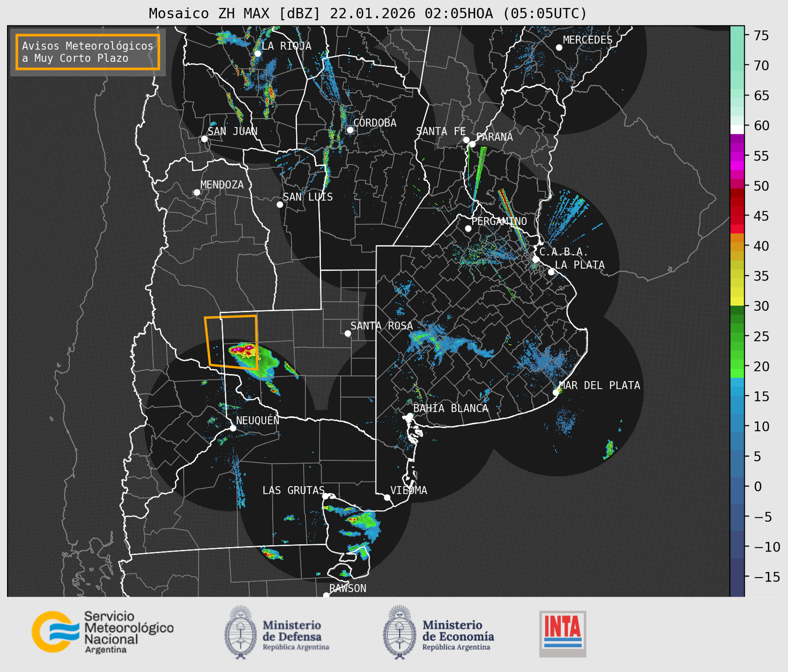The width and height of the screenshot is (788, 672).
Task: Click the PERGAMINO city label
Action: 499,221
